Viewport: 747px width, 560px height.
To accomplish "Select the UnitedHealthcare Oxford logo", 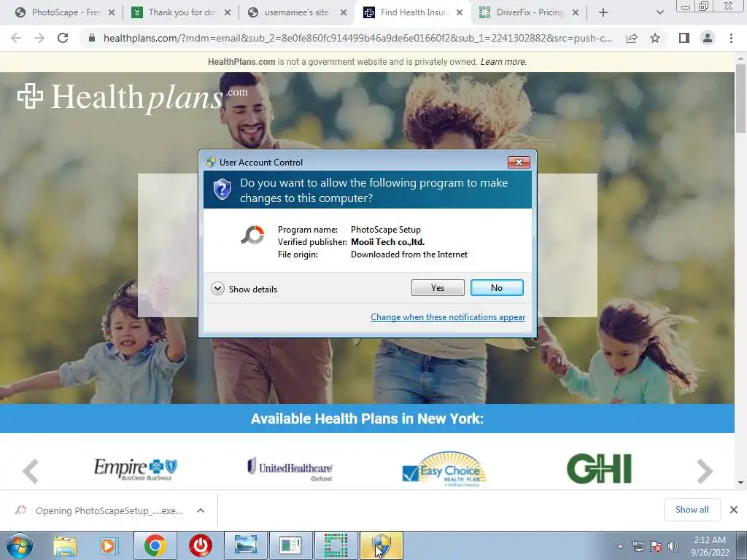I will point(290,469).
